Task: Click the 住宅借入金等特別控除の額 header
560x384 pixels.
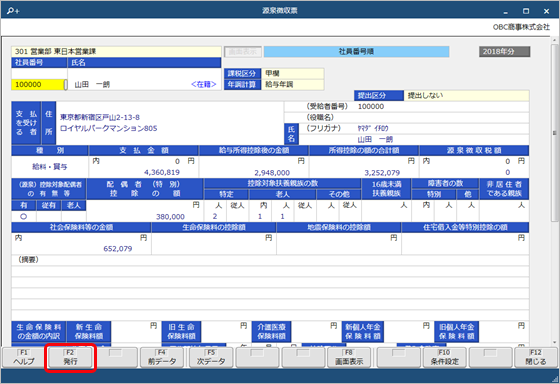Action: pos(465,227)
